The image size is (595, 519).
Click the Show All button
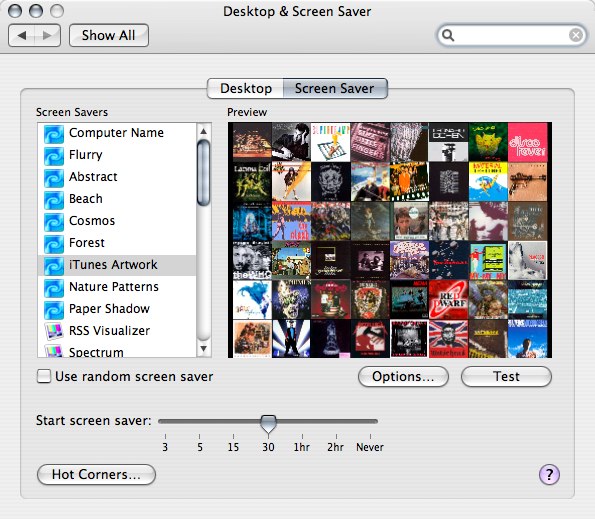click(109, 36)
